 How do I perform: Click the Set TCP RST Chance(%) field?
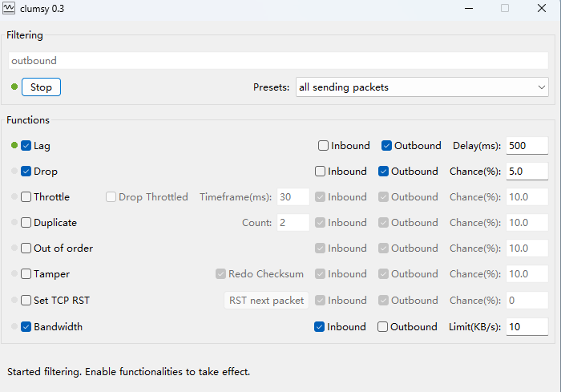click(x=527, y=300)
